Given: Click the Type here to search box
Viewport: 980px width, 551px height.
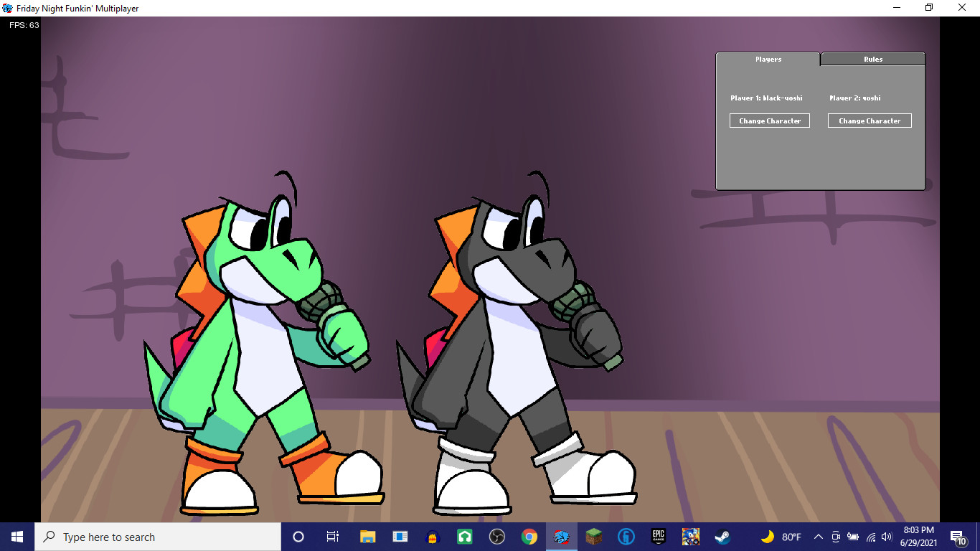Looking at the screenshot, I should (158, 537).
